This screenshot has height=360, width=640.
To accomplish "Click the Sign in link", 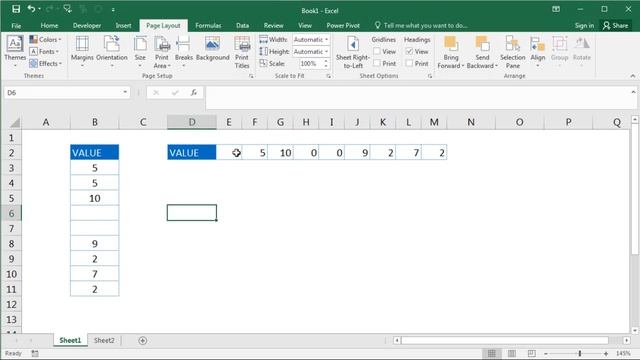I will pyautogui.click(x=584, y=26).
